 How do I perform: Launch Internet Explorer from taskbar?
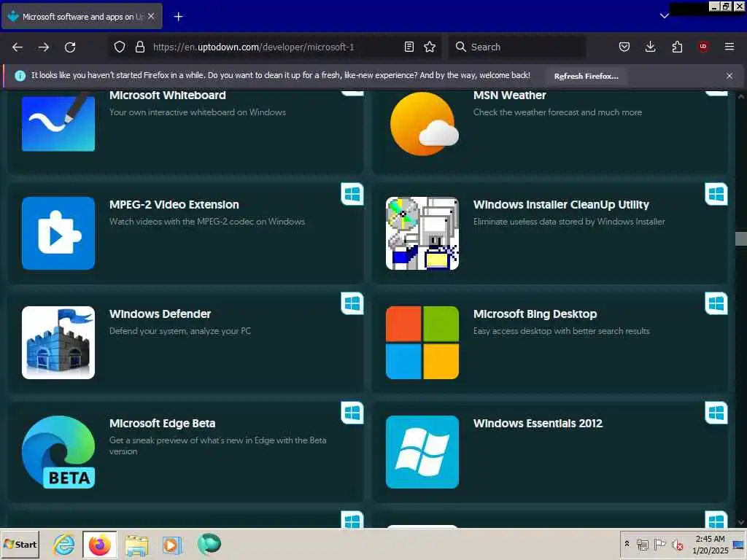(x=64, y=544)
